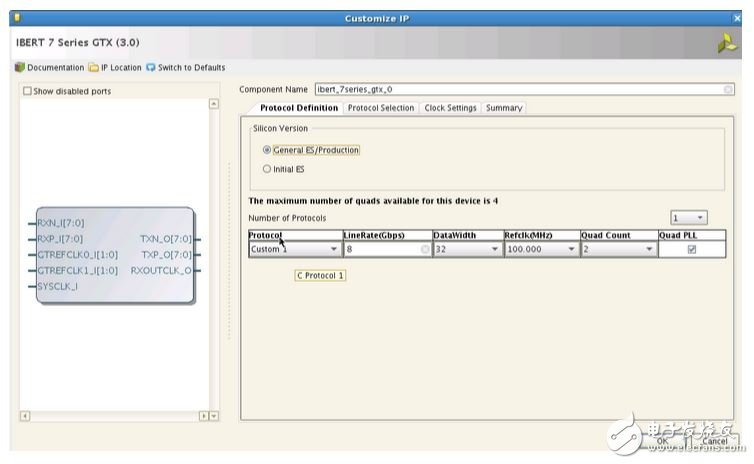Open the Protocol Custom 1 dropdown
The width and height of the screenshot is (754, 464).
point(294,249)
